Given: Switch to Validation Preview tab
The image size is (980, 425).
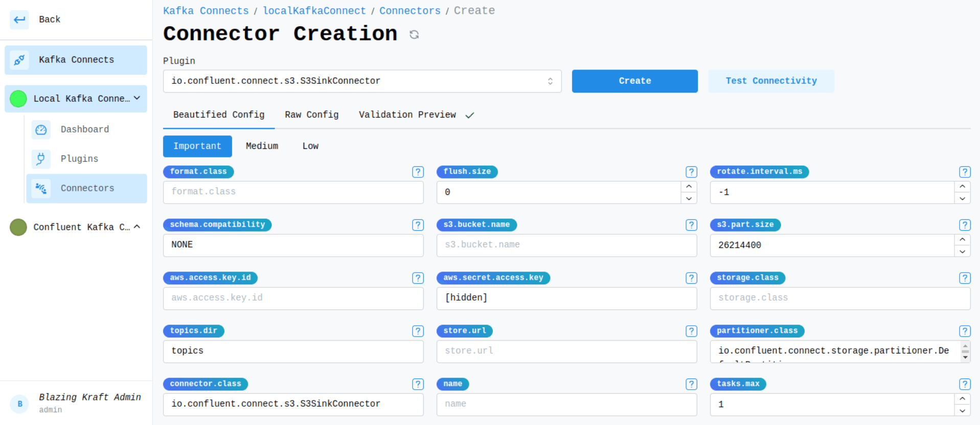Looking at the screenshot, I should tap(417, 115).
